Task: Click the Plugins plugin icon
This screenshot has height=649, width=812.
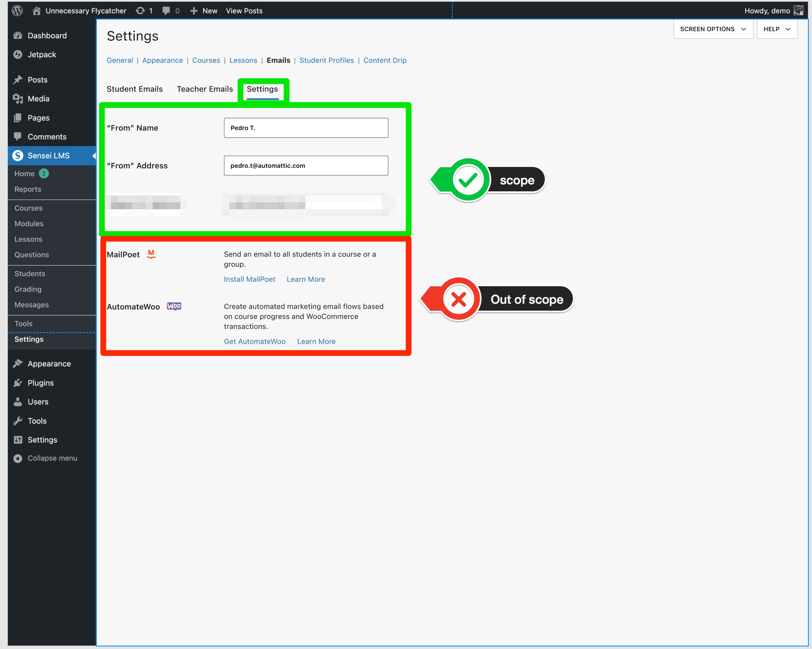Action: (18, 382)
